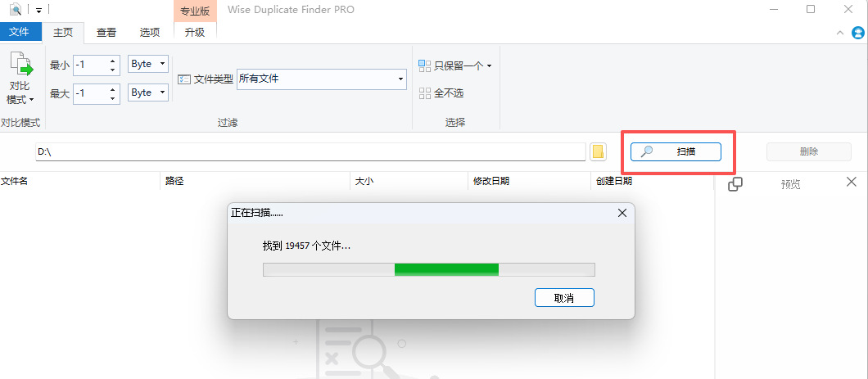
Task: Click the app icon in the title bar
Action: point(16,9)
